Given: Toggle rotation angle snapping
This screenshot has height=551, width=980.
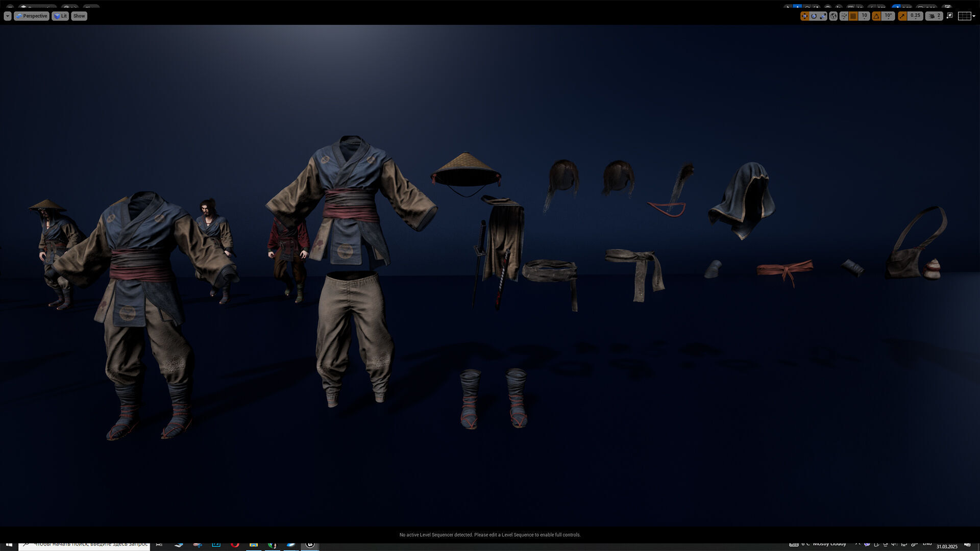Looking at the screenshot, I should [x=876, y=16].
